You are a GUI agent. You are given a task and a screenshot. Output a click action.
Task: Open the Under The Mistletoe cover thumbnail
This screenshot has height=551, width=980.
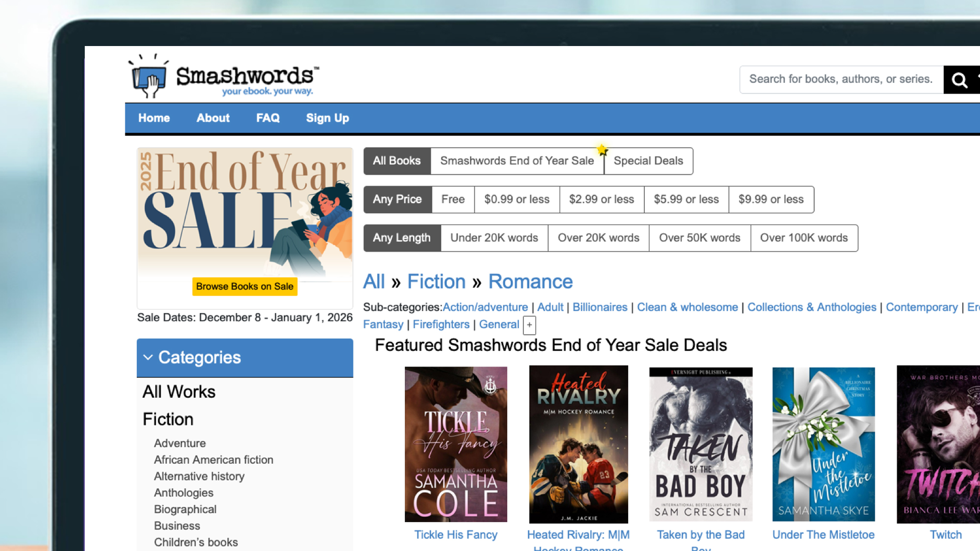pos(823,444)
